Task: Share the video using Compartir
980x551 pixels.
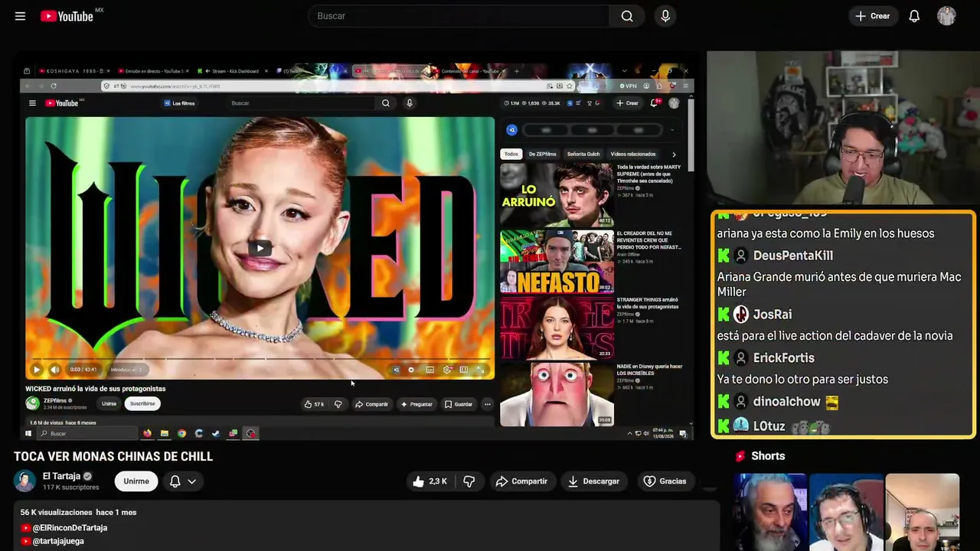Action: (521, 481)
